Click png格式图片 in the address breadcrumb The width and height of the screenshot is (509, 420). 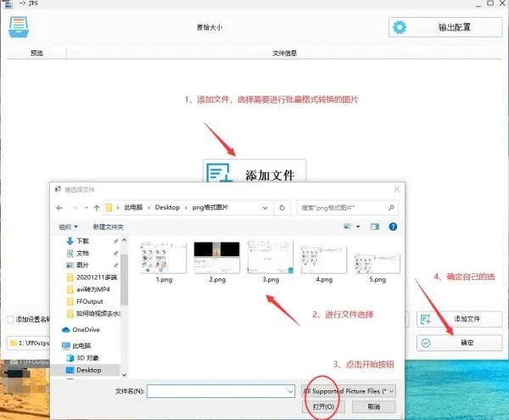point(210,207)
